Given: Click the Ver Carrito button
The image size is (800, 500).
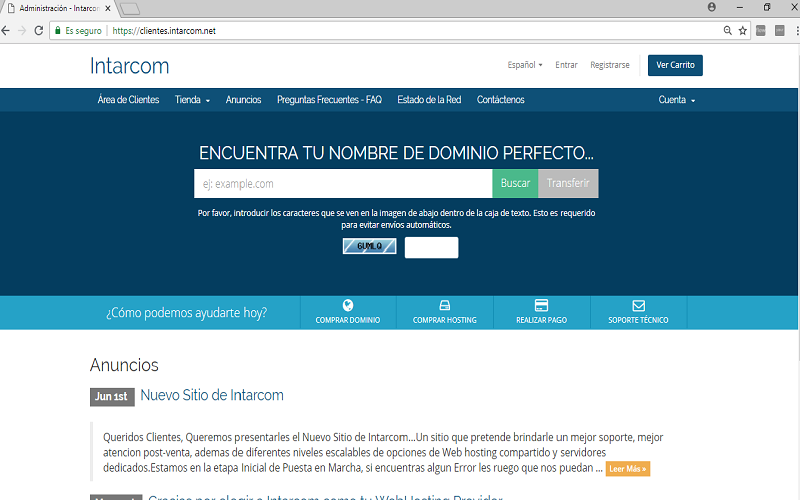Looking at the screenshot, I should click(x=675, y=65).
